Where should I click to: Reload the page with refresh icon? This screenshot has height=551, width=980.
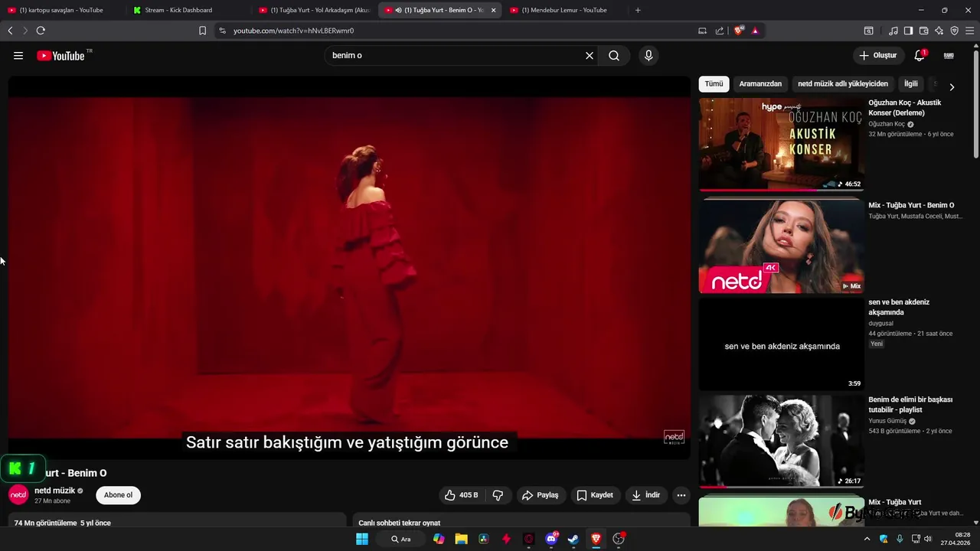pos(41,31)
